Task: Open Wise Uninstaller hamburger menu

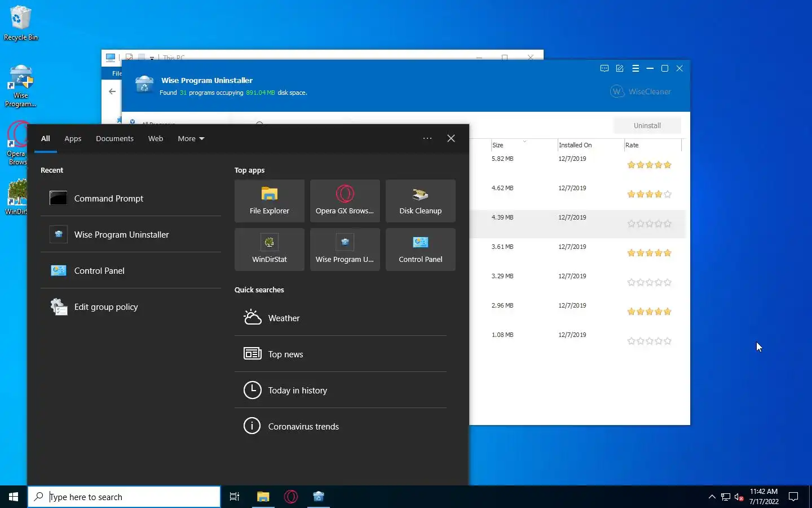Action: (636, 68)
